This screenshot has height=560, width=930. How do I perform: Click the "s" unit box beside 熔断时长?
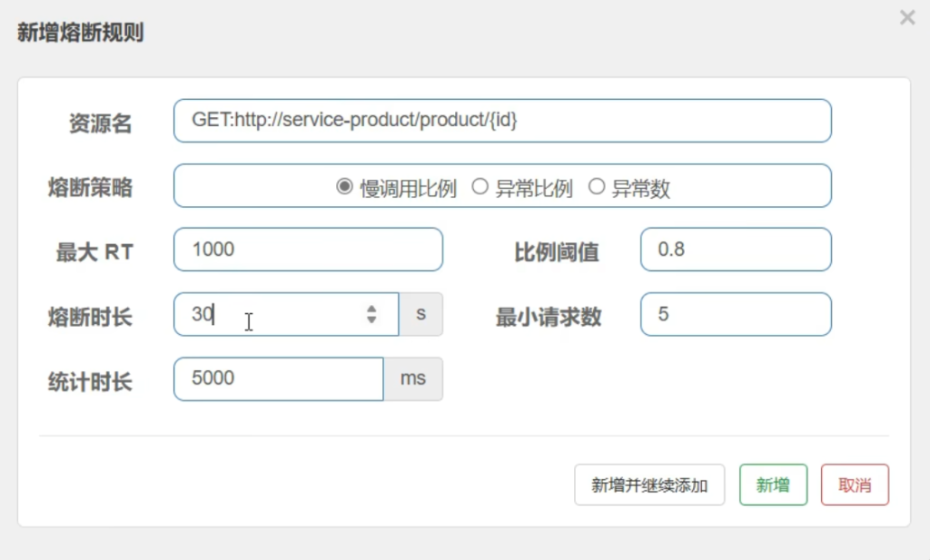(420, 314)
